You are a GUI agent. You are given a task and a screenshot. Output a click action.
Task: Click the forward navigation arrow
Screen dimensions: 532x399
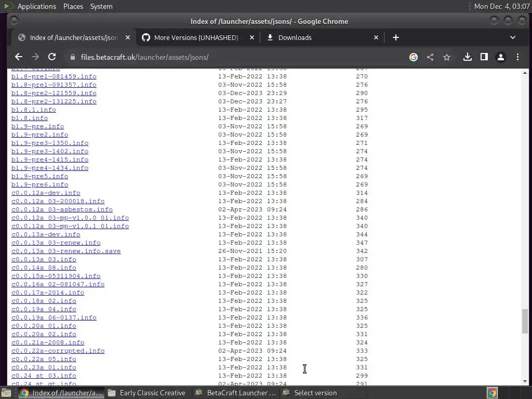tap(35, 57)
